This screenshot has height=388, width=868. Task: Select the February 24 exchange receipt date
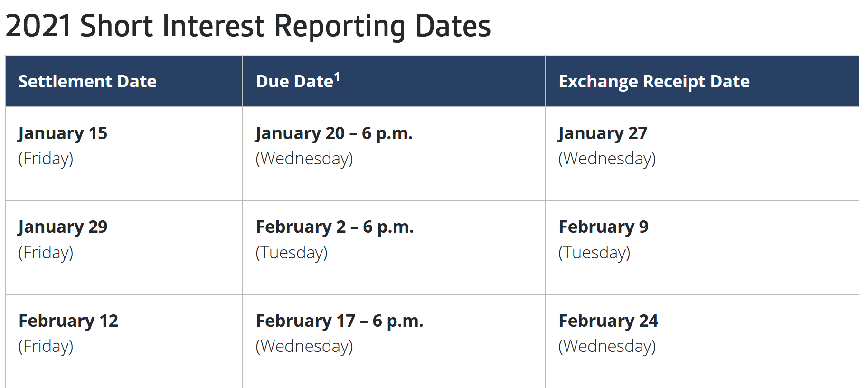pos(608,321)
